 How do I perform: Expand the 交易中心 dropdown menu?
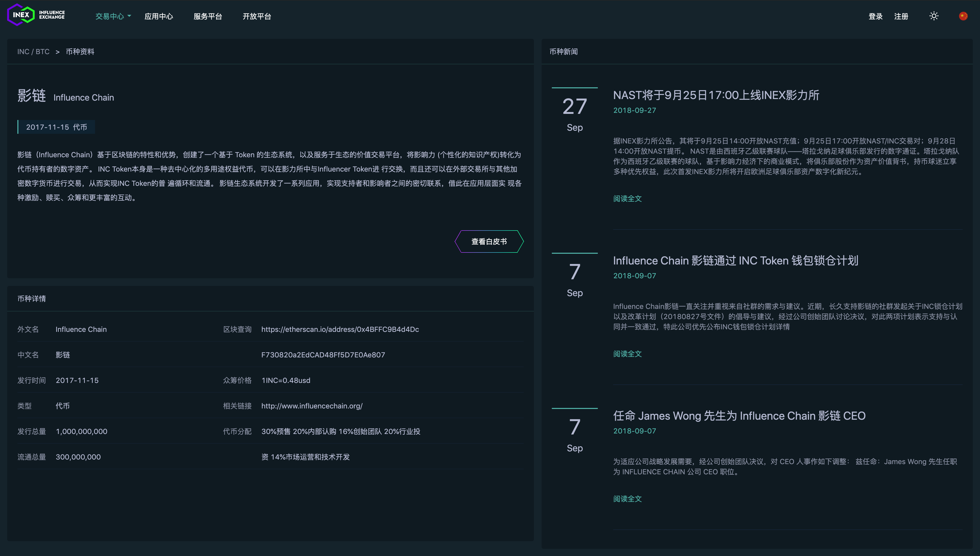click(113, 16)
